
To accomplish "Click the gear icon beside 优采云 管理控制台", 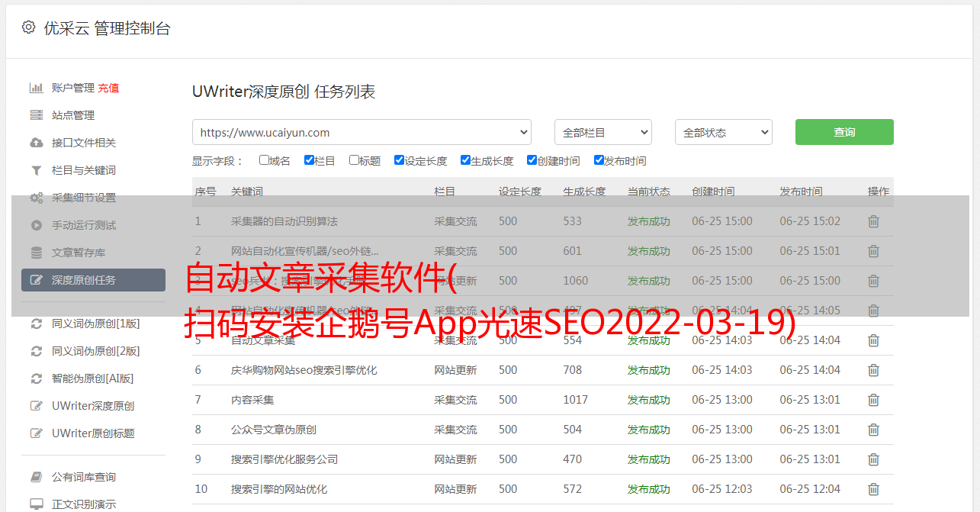I will (28, 27).
